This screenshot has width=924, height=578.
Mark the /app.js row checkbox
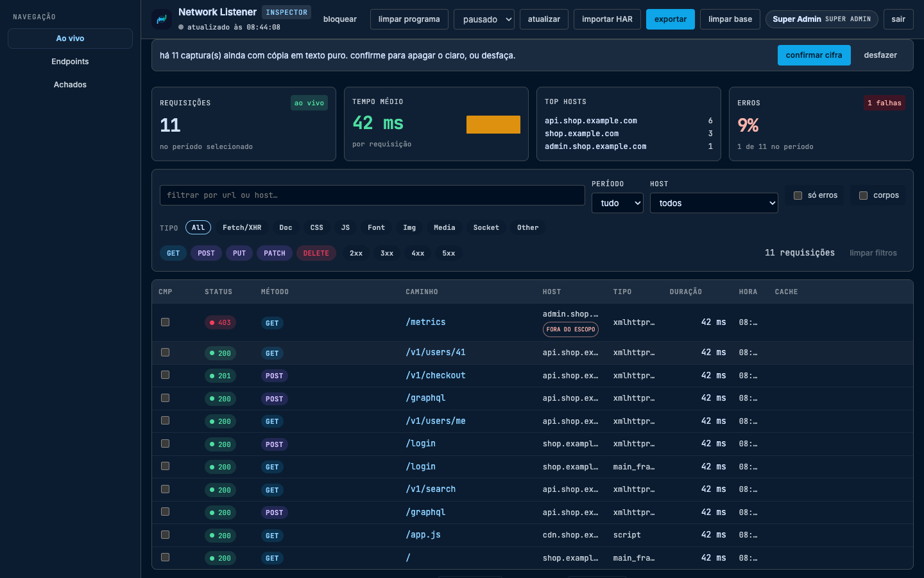tap(165, 534)
